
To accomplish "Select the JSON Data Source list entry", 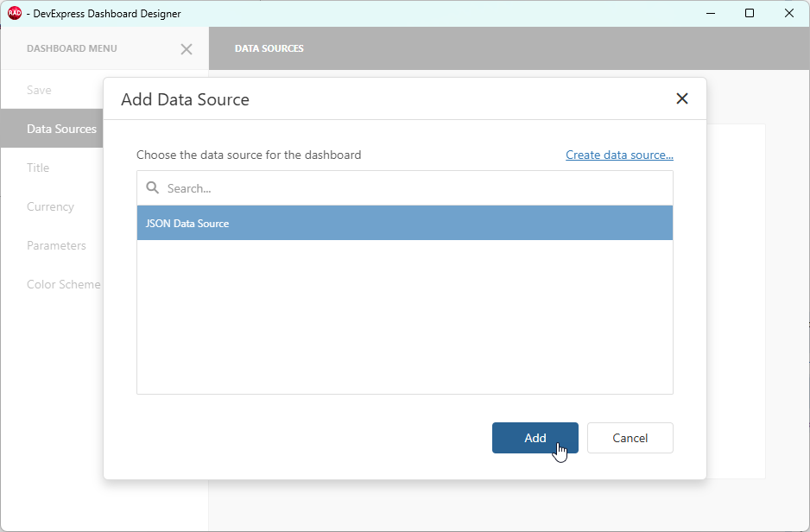I will point(404,223).
